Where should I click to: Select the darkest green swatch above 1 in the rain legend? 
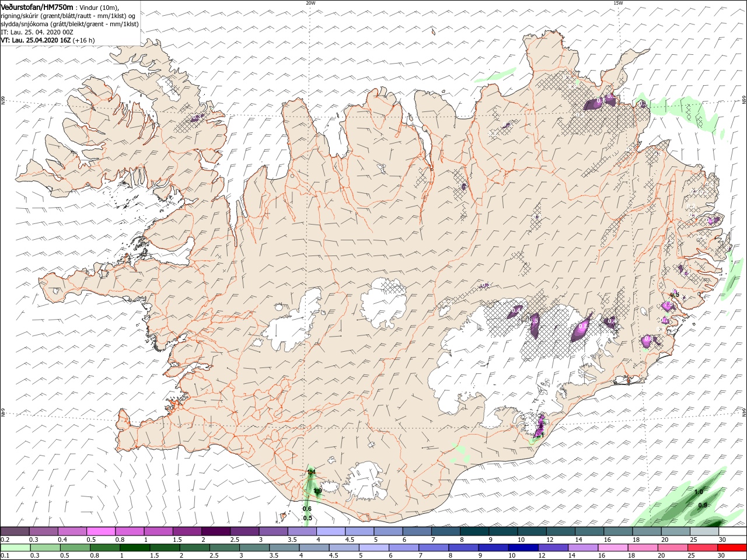[x=134, y=548]
